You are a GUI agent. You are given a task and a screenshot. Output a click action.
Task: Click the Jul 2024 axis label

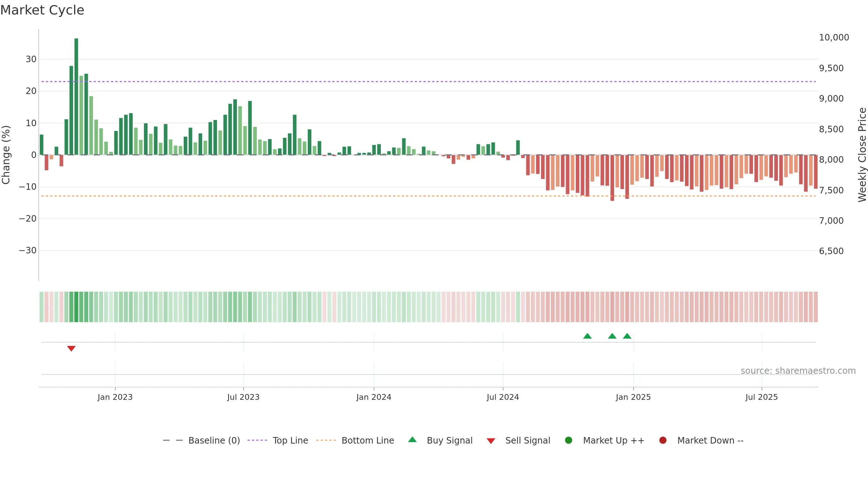point(503,397)
